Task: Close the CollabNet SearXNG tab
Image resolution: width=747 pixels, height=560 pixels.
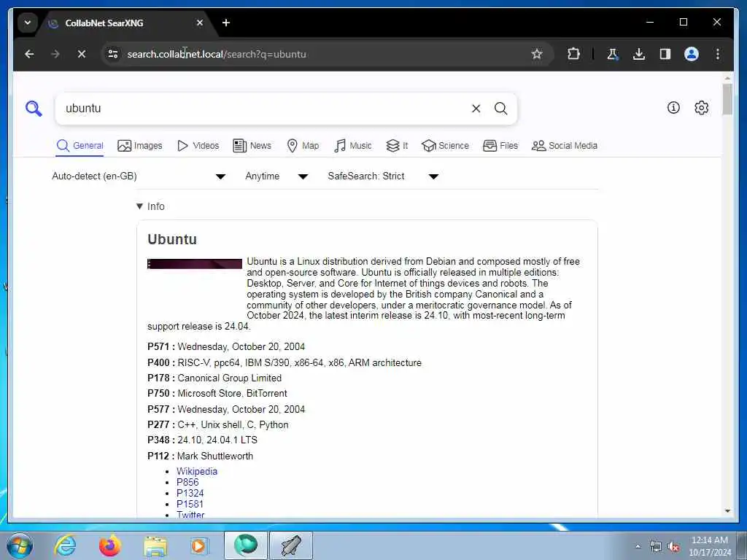Action: (x=200, y=23)
